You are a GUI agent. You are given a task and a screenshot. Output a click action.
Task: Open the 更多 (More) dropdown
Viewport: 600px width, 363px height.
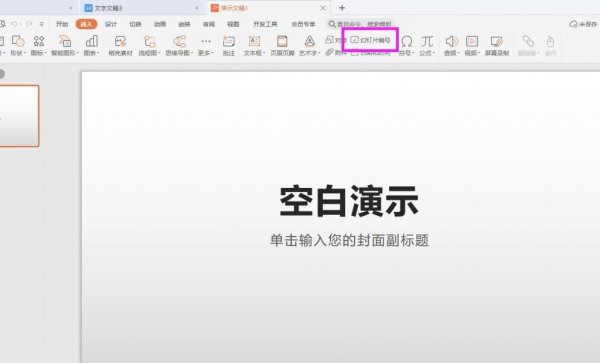pos(206,46)
